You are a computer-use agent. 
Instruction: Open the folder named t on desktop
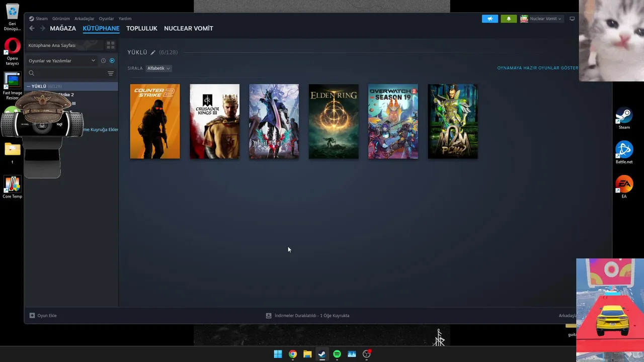[12, 153]
